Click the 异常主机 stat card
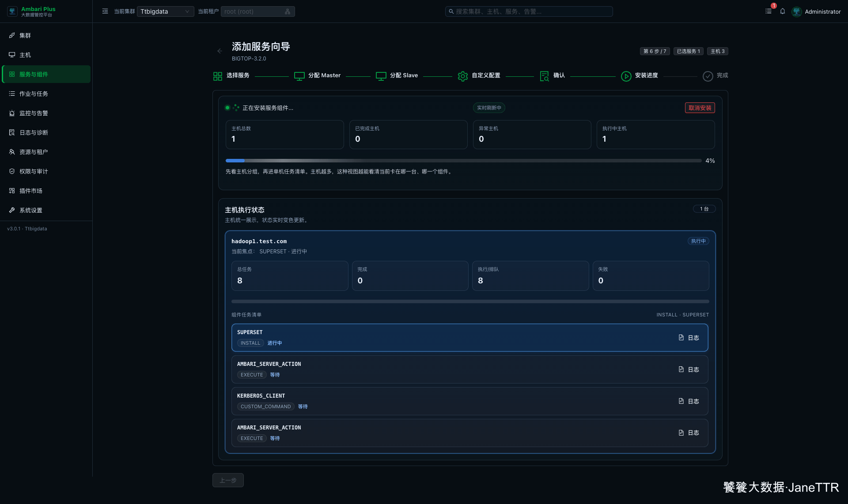The width and height of the screenshot is (848, 504). (x=532, y=135)
